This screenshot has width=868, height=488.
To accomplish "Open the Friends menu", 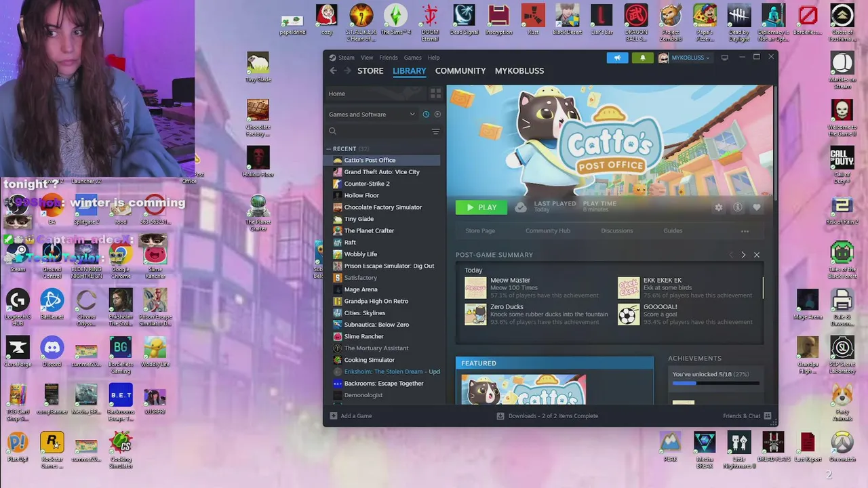I will click(389, 58).
